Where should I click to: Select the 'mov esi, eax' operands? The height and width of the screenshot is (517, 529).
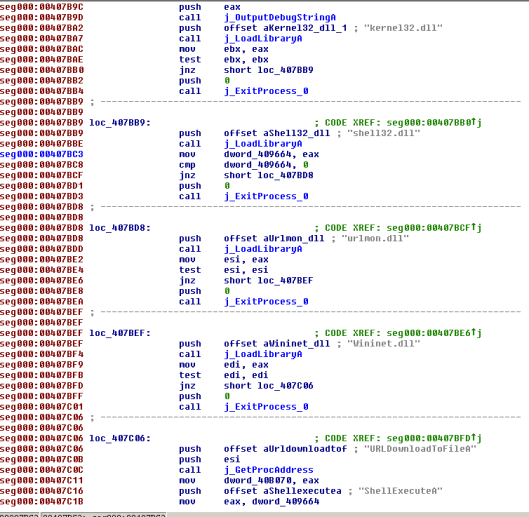point(246,260)
